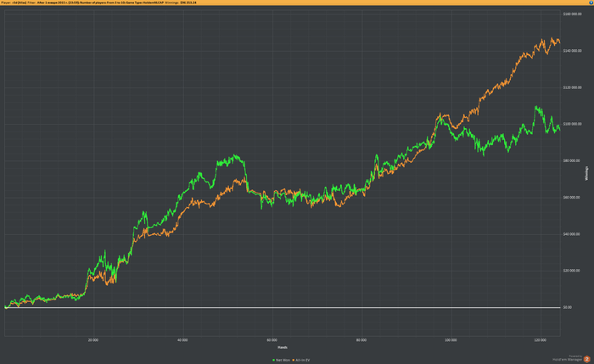
Task: Click the All-In EV legend label
Action: point(302,361)
